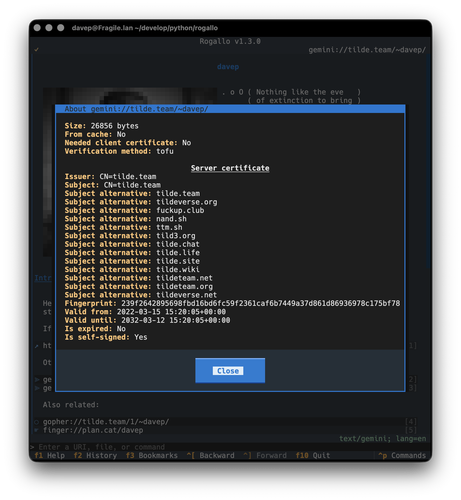Viewport: 461px width, 500px height.
Task: Open f2 History from the footer
Action: click(x=95, y=455)
